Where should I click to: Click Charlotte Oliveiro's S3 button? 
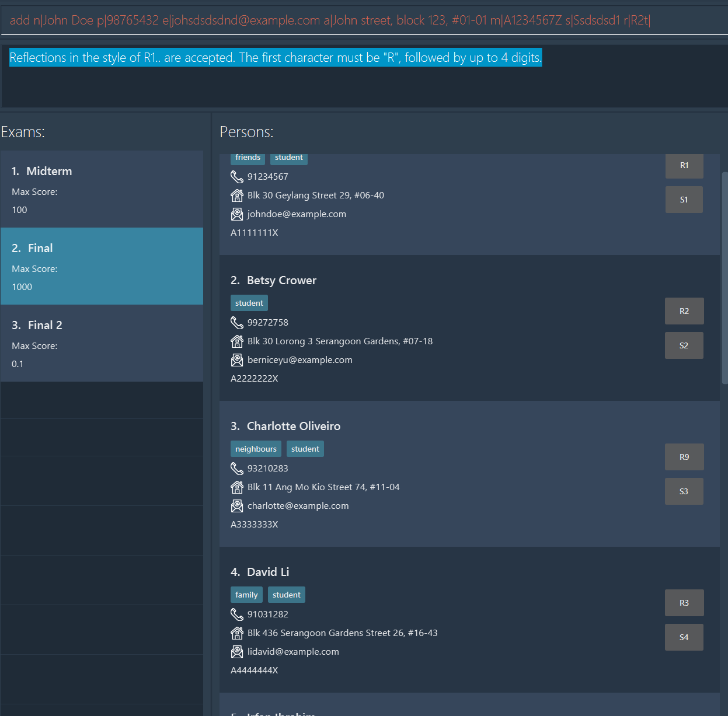[x=684, y=491]
